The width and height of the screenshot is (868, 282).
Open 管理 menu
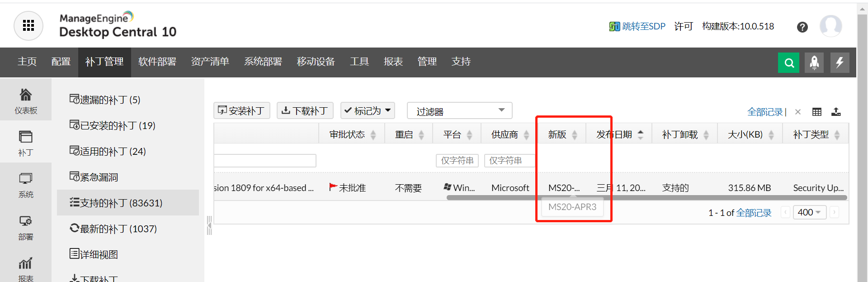(x=427, y=62)
